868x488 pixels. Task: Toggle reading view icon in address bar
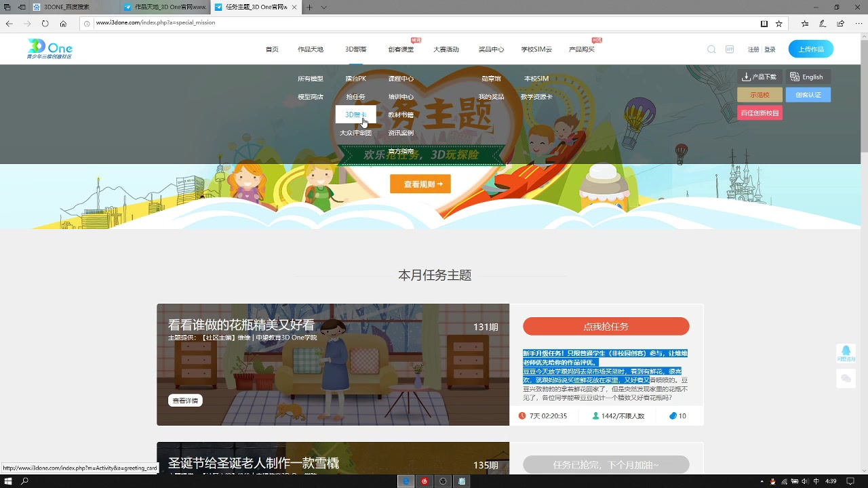[764, 23]
